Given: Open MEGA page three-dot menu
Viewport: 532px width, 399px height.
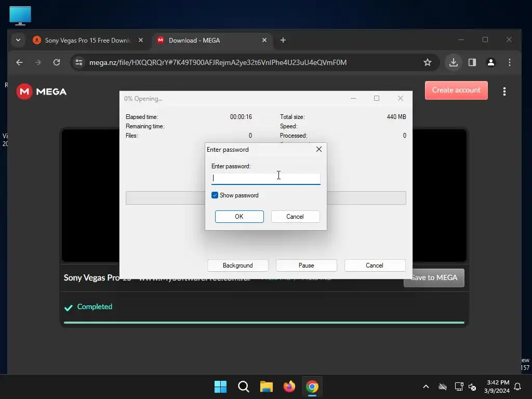Looking at the screenshot, I should coord(504,91).
